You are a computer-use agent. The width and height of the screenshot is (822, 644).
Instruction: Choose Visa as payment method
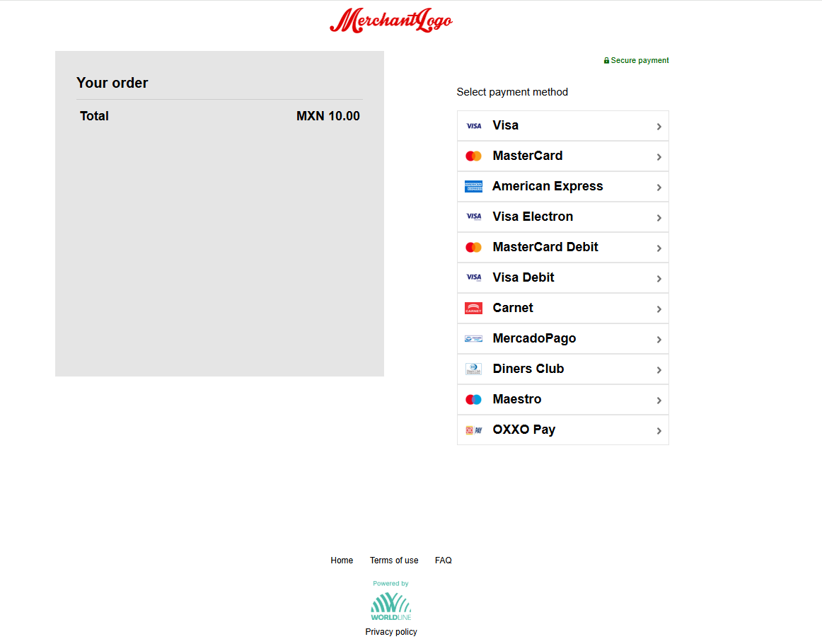coord(563,126)
